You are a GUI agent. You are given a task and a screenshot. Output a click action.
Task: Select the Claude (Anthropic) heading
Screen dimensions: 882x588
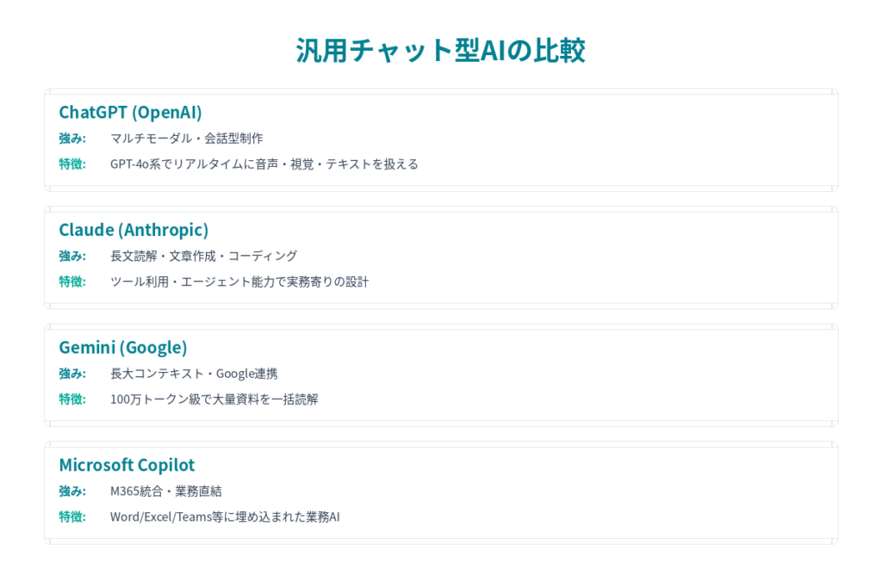point(134,230)
